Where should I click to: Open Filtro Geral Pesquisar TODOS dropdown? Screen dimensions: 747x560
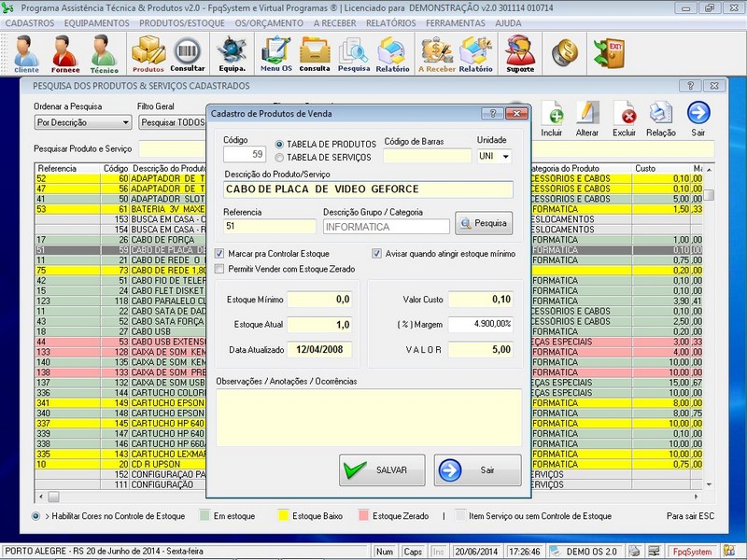pos(174,122)
